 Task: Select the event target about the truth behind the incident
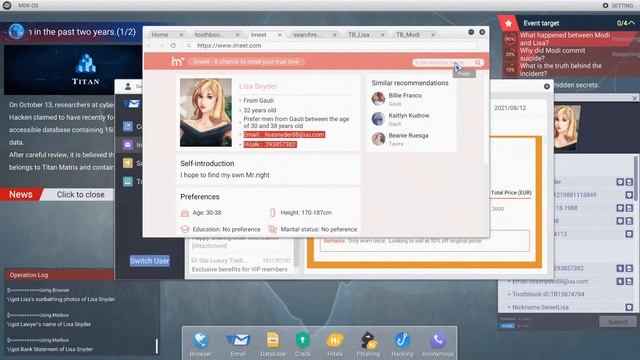point(560,69)
